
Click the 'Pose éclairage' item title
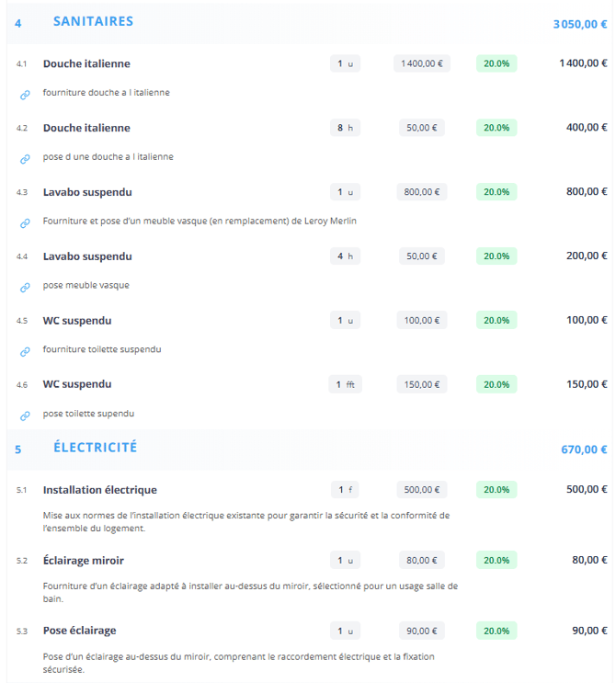79,631
